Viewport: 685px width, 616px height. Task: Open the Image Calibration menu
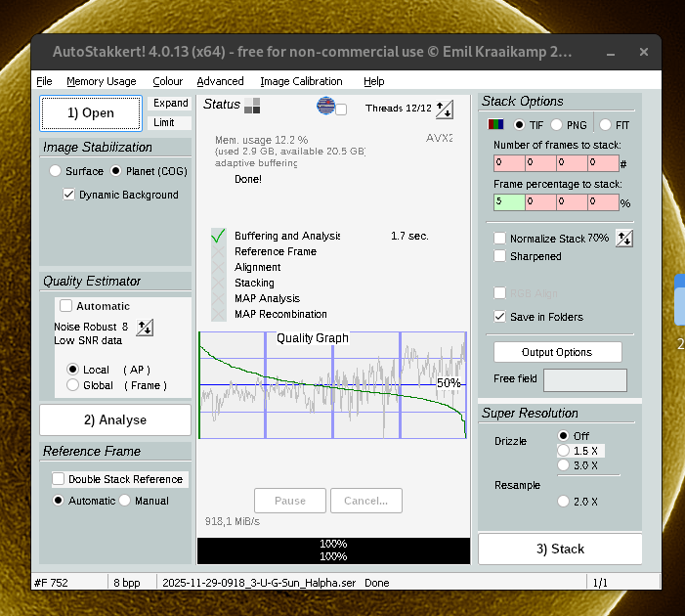pos(301,81)
